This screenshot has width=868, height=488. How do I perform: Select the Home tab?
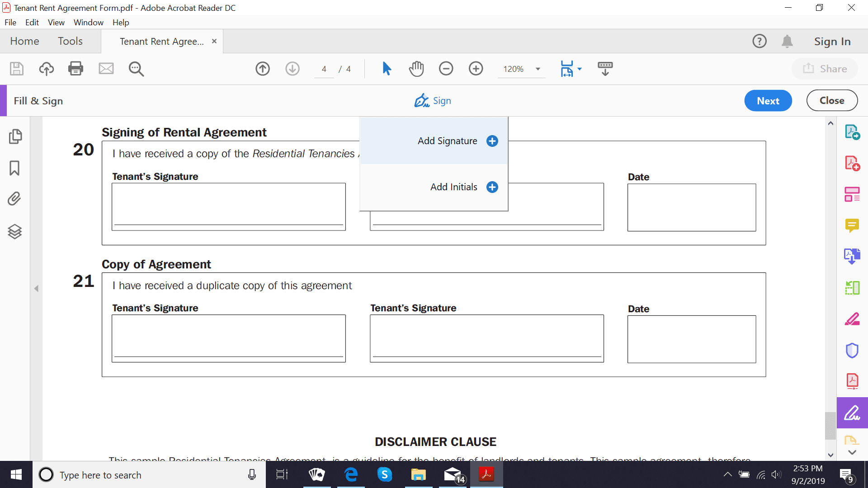25,41
